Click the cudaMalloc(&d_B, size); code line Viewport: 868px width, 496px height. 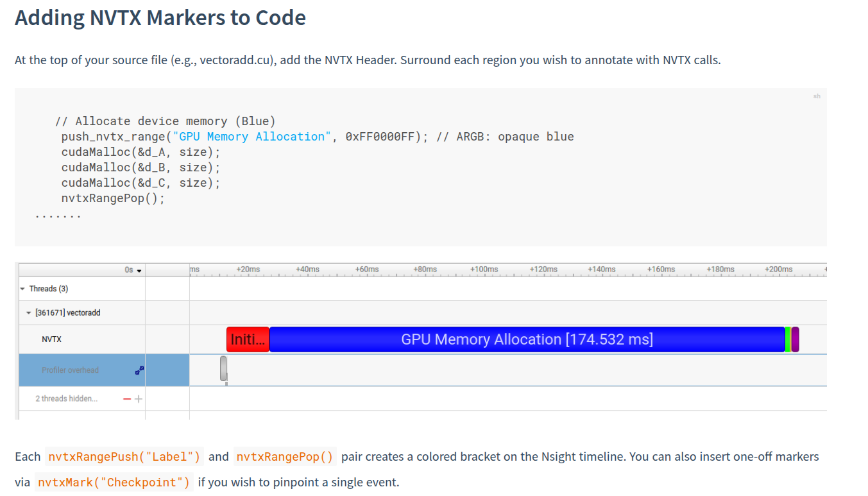(141, 167)
